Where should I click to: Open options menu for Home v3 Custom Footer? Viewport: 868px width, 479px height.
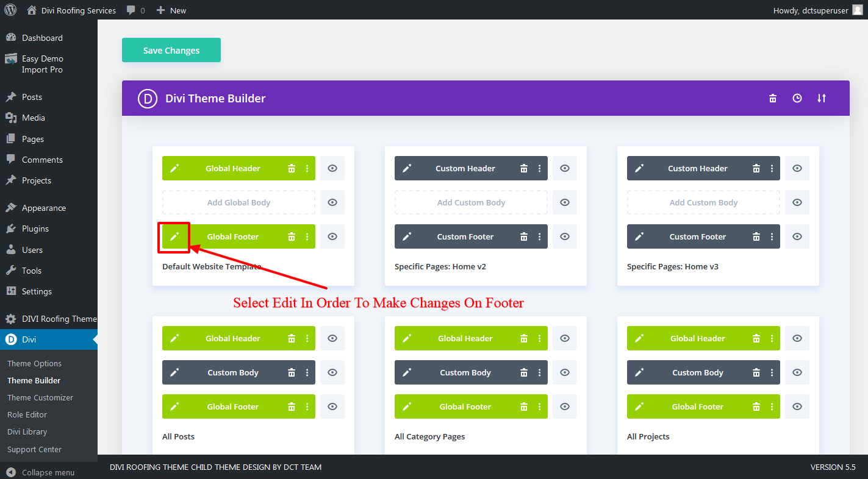772,236
